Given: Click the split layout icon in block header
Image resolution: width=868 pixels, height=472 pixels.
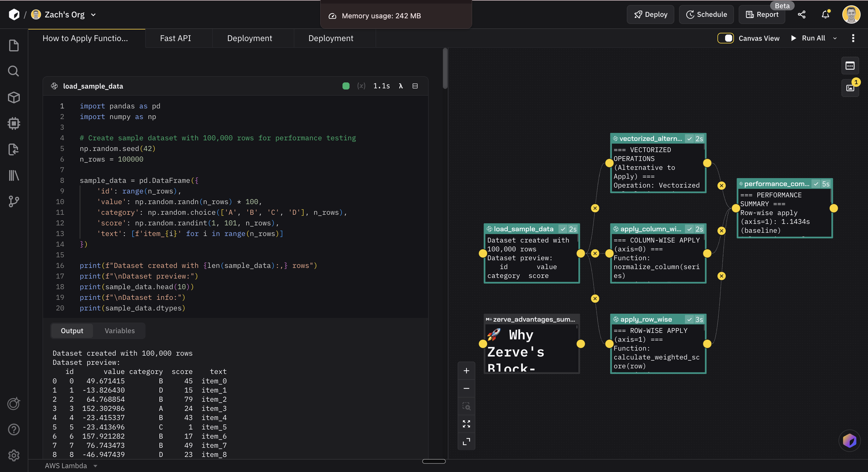Looking at the screenshot, I should tap(415, 86).
